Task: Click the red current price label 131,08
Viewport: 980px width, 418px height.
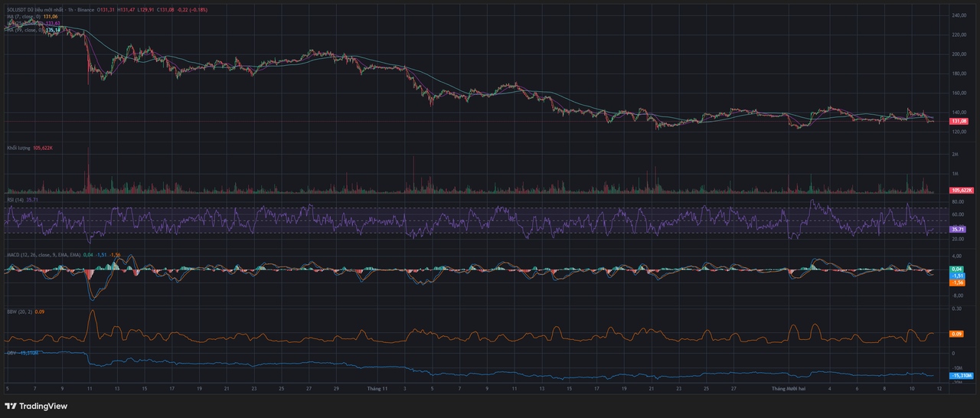Action: (960, 121)
